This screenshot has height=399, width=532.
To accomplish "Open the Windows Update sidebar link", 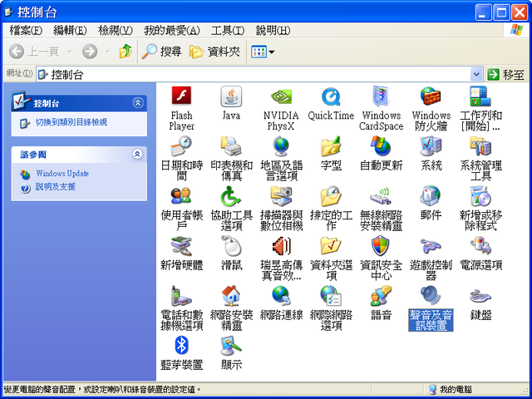I will 62,174.
